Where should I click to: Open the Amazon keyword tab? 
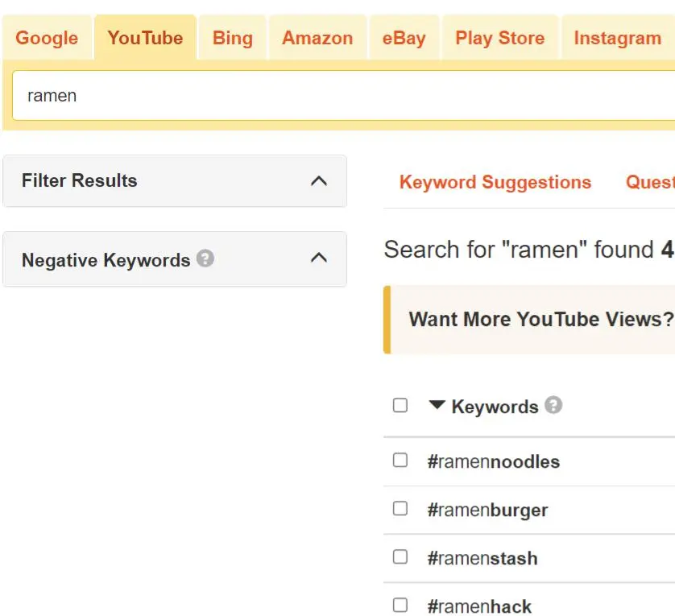pyautogui.click(x=317, y=37)
